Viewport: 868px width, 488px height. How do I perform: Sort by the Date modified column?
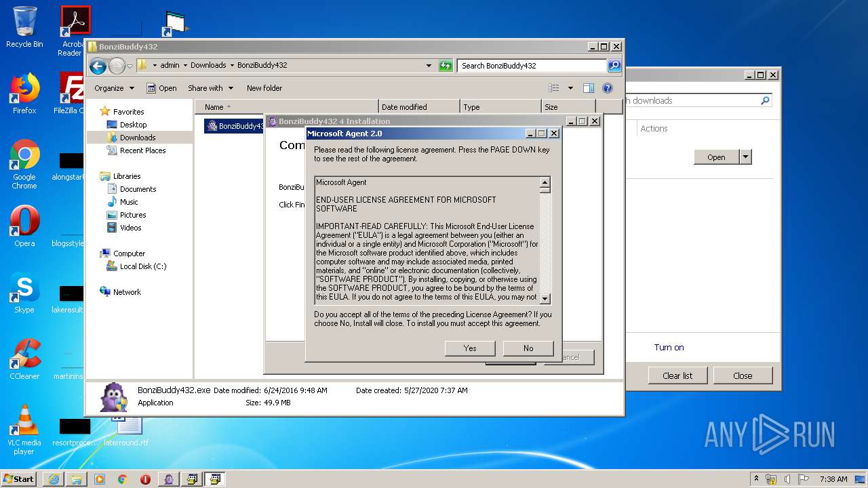click(x=418, y=107)
